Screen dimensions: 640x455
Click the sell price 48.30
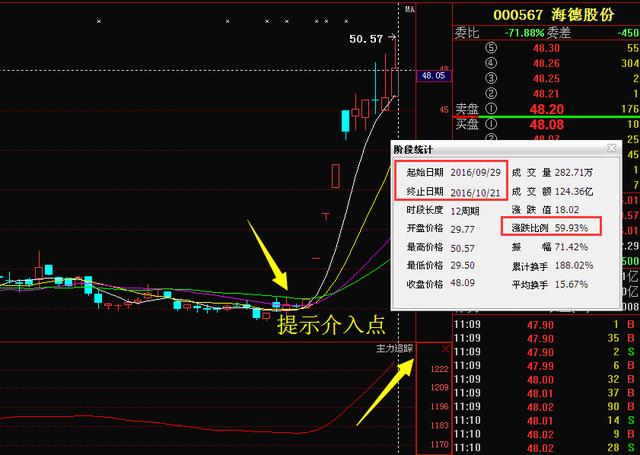pyautogui.click(x=546, y=48)
